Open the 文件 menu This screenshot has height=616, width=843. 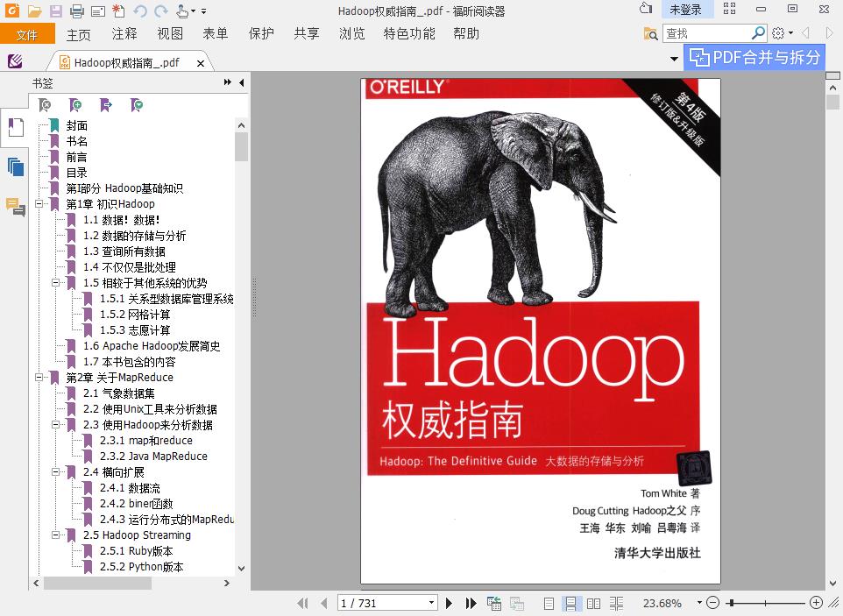click(27, 34)
